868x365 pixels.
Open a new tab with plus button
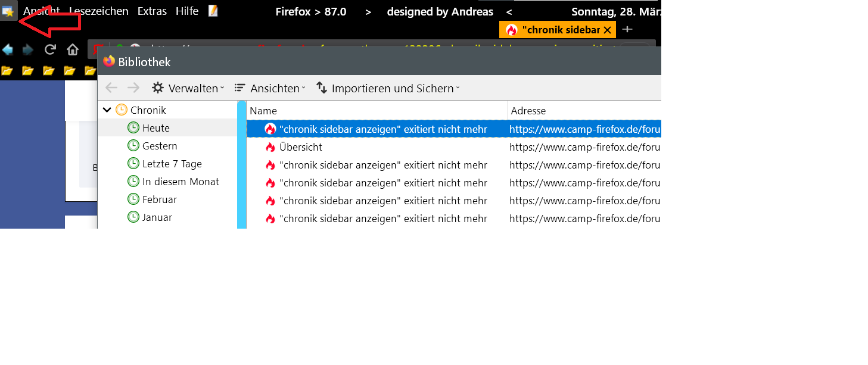pos(627,29)
